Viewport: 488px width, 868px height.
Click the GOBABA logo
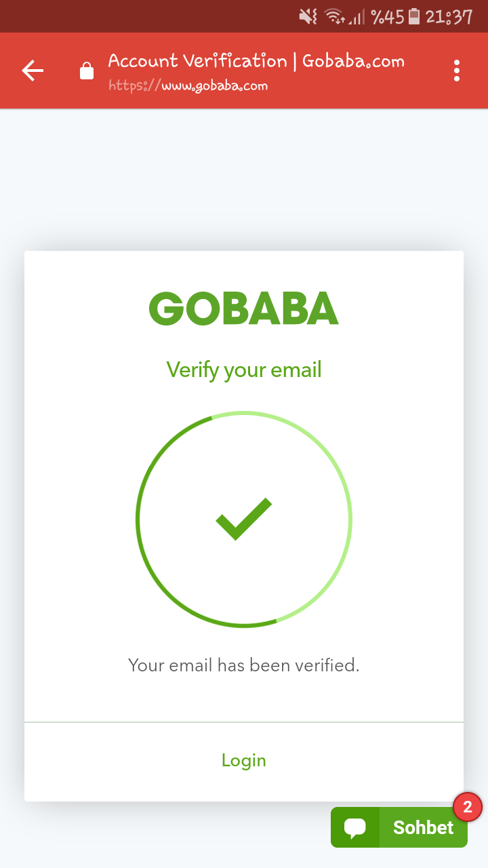[244, 309]
